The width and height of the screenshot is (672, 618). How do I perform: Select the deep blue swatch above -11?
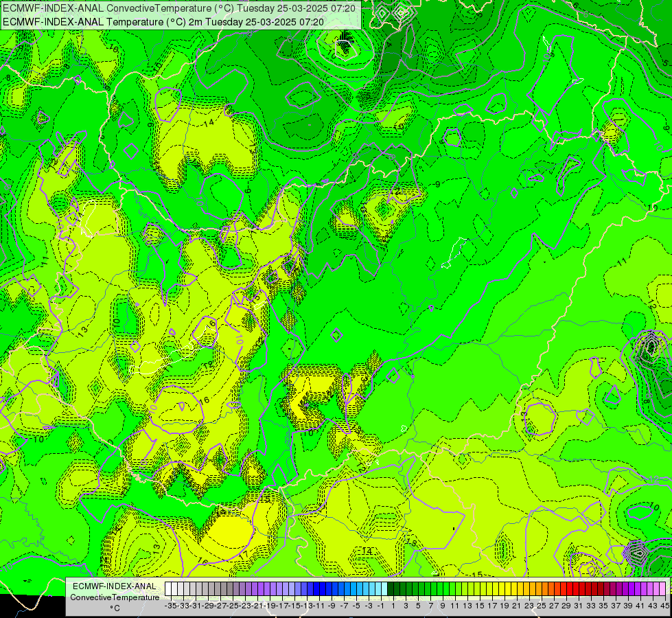(x=316, y=588)
